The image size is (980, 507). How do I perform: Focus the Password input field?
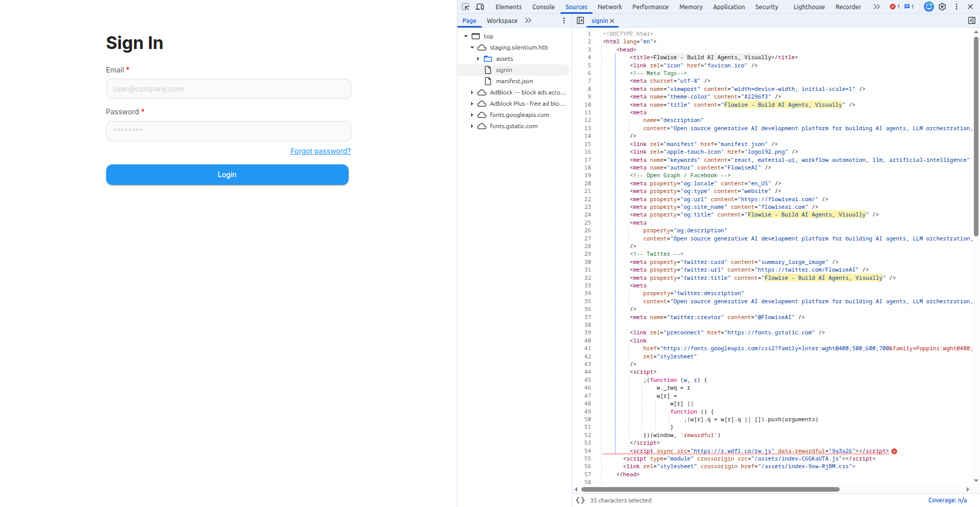coord(228,131)
